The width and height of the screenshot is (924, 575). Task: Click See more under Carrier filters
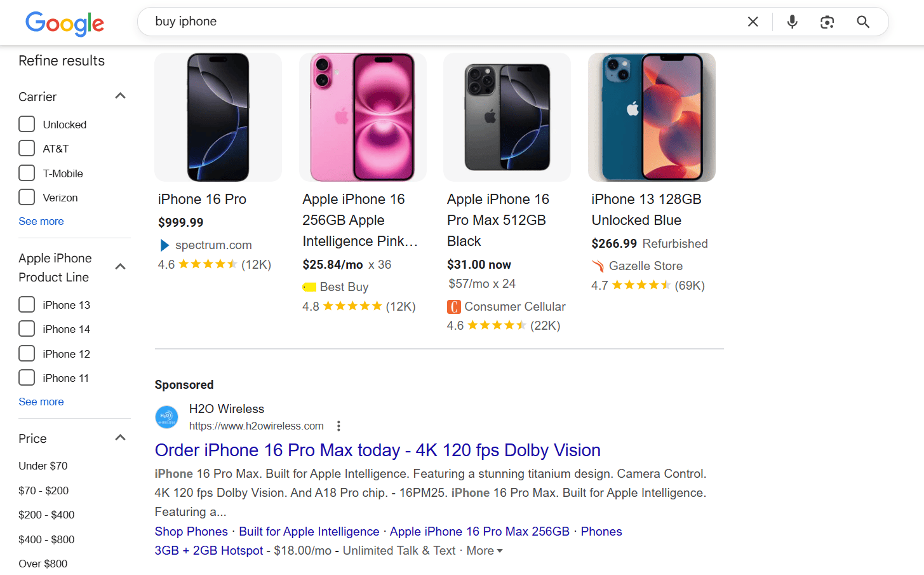tap(41, 220)
